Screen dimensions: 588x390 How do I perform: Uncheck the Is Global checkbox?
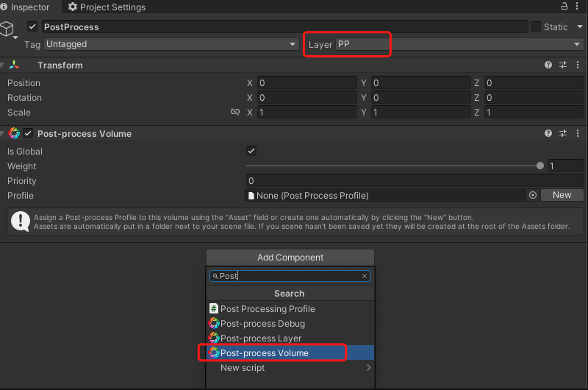pyautogui.click(x=251, y=151)
